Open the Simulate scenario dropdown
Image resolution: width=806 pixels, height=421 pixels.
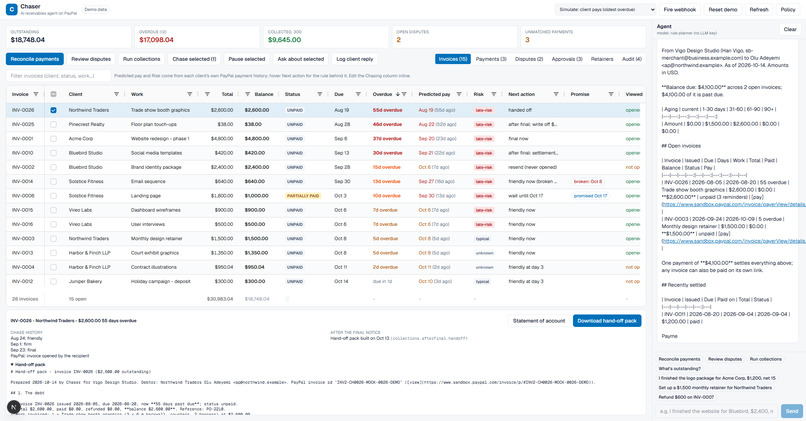click(x=606, y=9)
